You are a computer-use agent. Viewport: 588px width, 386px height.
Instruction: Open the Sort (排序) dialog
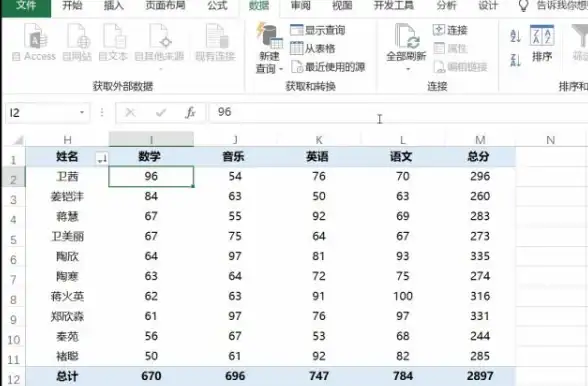[542, 43]
